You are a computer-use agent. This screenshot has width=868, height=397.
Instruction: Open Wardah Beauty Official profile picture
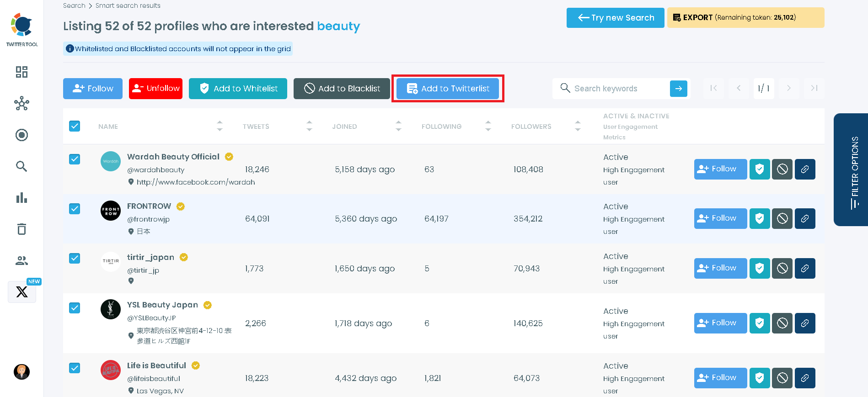(x=111, y=161)
